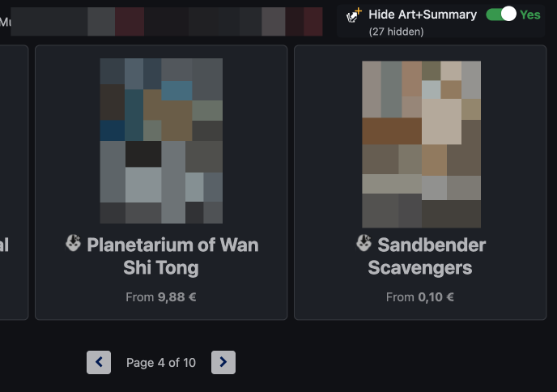Go to the previous page arrow
557x392 pixels.
click(x=99, y=362)
